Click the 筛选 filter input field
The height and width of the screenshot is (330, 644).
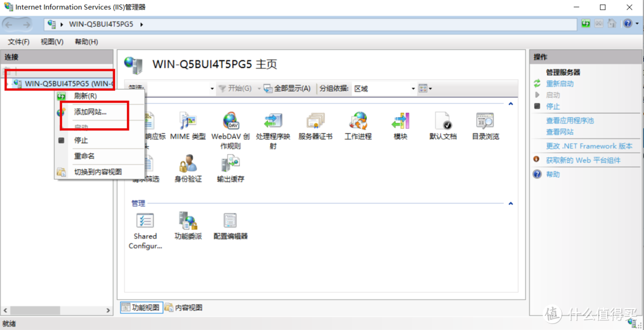(178, 88)
